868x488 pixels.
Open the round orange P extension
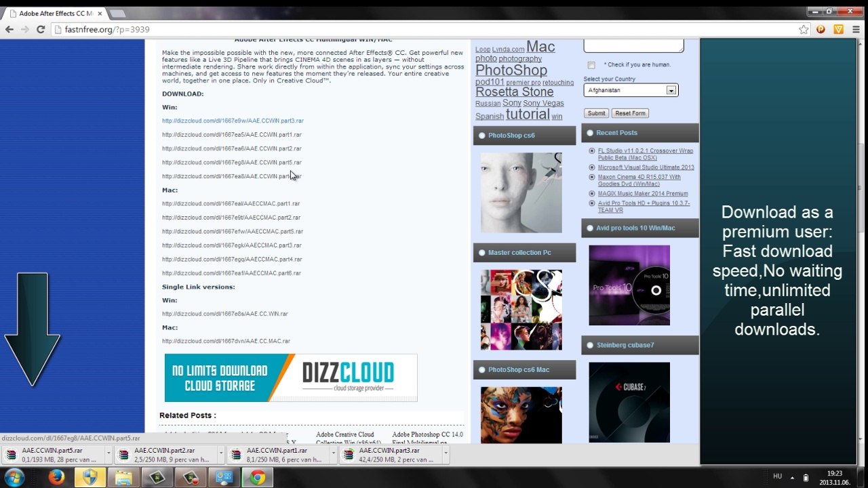click(821, 29)
